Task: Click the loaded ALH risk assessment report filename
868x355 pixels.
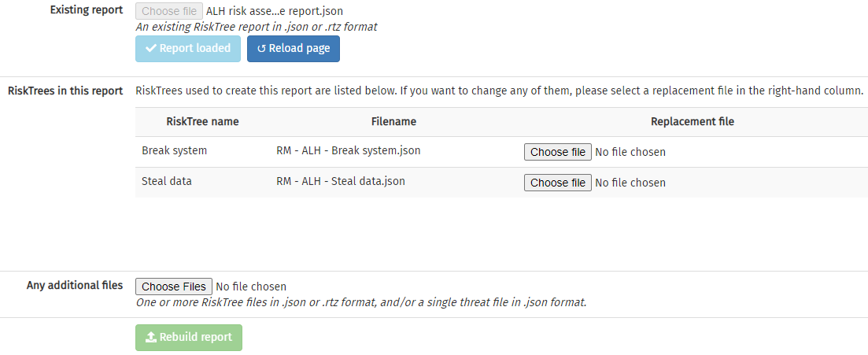Action: pos(274,12)
